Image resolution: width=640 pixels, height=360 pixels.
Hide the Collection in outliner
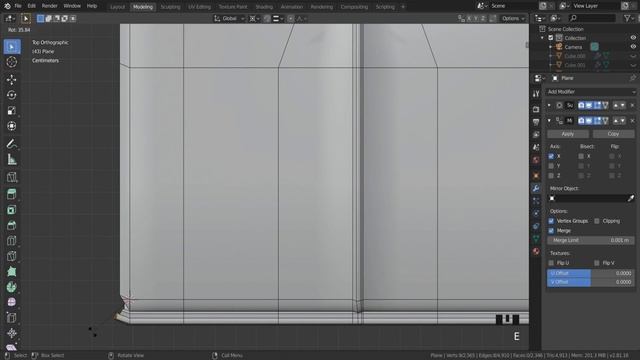click(633, 38)
